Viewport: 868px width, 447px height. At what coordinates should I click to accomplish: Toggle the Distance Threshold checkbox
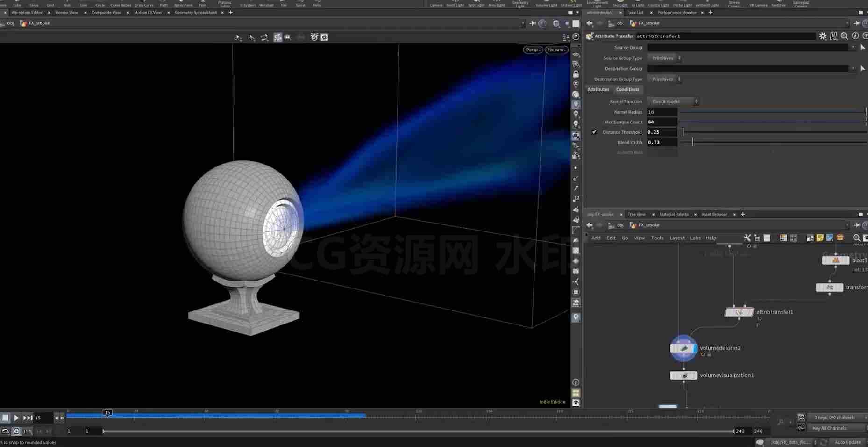[x=594, y=132]
